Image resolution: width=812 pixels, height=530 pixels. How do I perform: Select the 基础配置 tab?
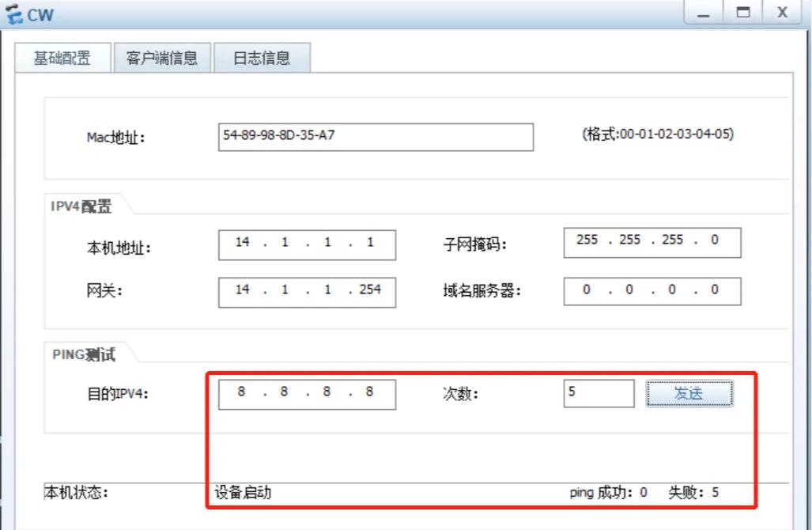(x=62, y=57)
